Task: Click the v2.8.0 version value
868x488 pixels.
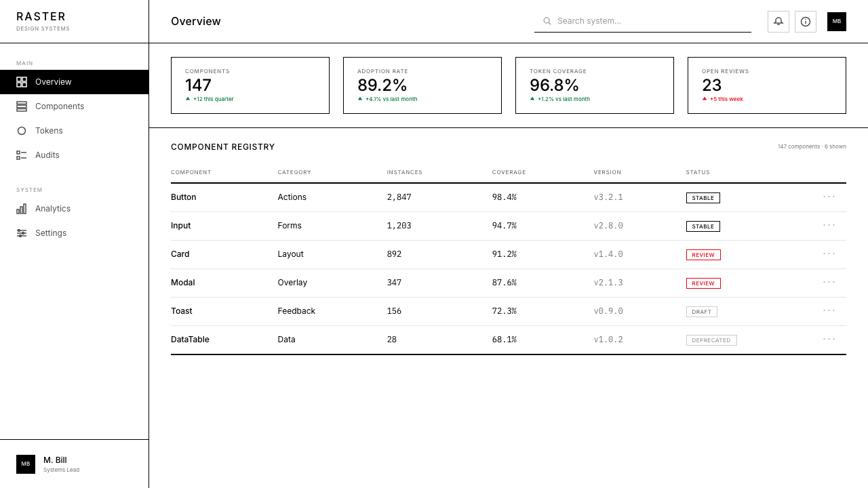Action: pyautogui.click(x=608, y=226)
